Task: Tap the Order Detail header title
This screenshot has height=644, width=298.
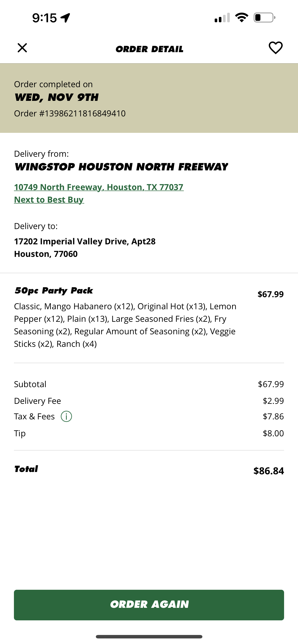Action: pyautogui.click(x=149, y=49)
